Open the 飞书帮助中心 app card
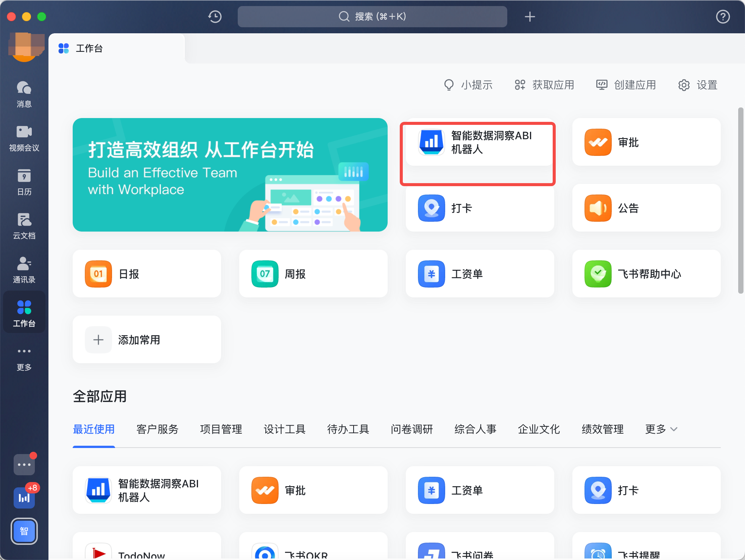The width and height of the screenshot is (745, 560). 646,274
